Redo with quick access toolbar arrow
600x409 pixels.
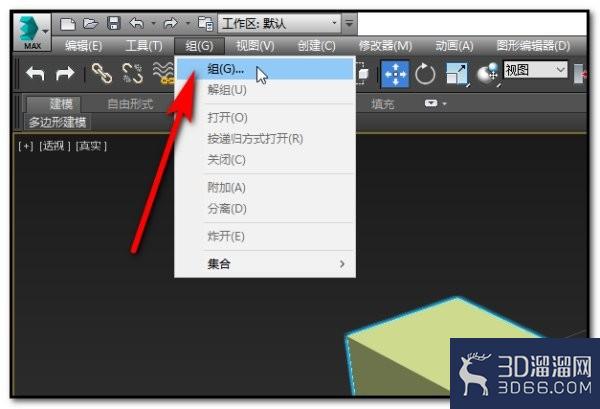[170, 23]
